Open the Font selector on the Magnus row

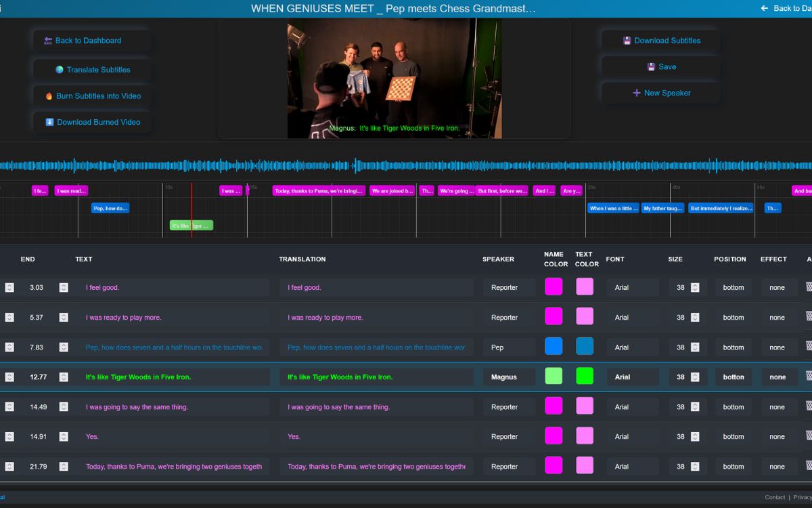632,377
